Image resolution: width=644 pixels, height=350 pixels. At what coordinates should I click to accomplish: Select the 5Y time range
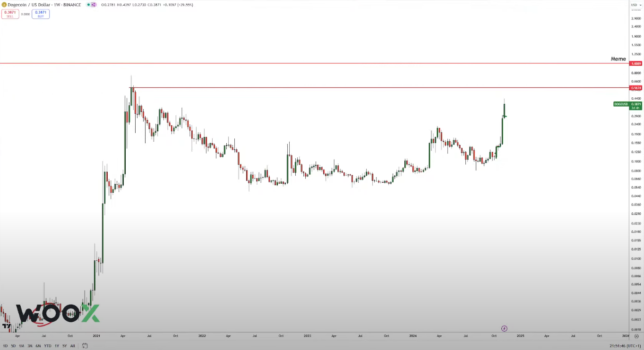point(65,346)
